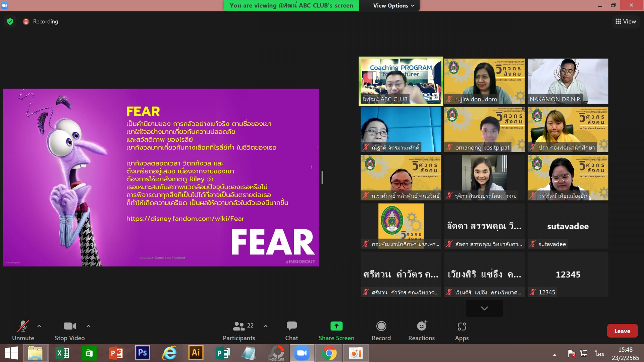644x362 pixels.
Task: Open Zoom Apps
Action: 462,330
